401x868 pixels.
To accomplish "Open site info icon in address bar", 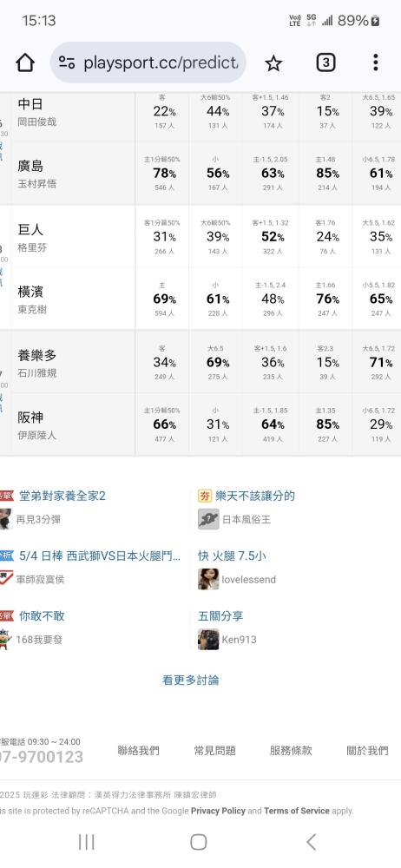I will [67, 62].
